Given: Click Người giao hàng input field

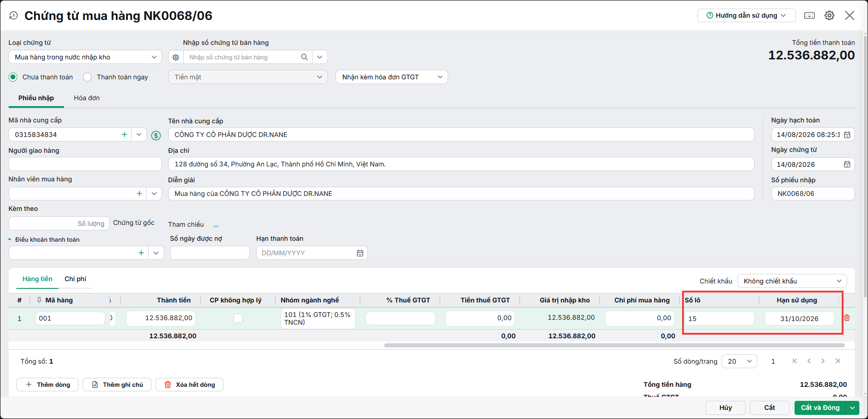Looking at the screenshot, I should (85, 164).
